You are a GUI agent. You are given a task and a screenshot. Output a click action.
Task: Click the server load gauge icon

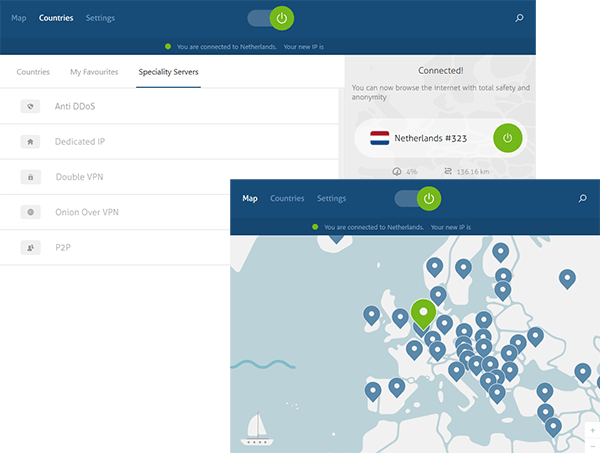(396, 171)
